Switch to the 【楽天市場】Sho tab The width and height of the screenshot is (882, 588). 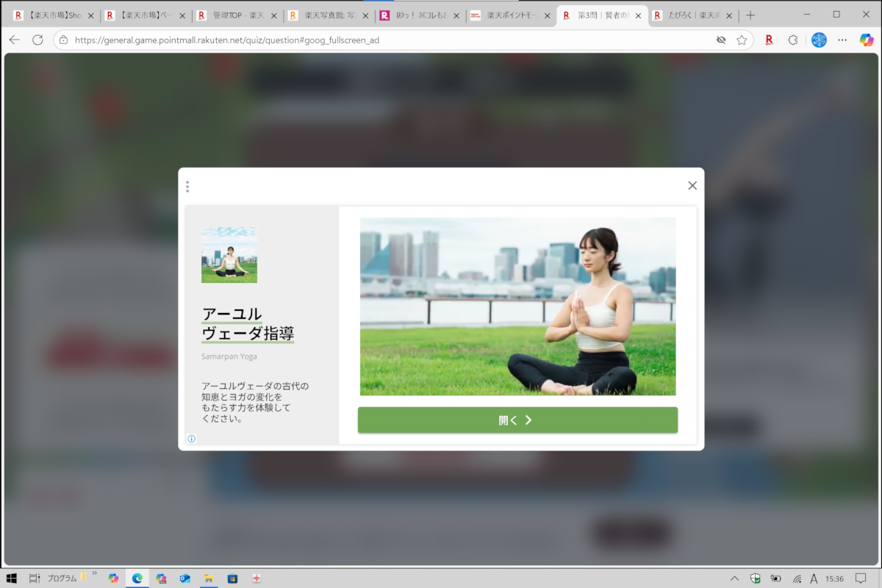point(54,15)
